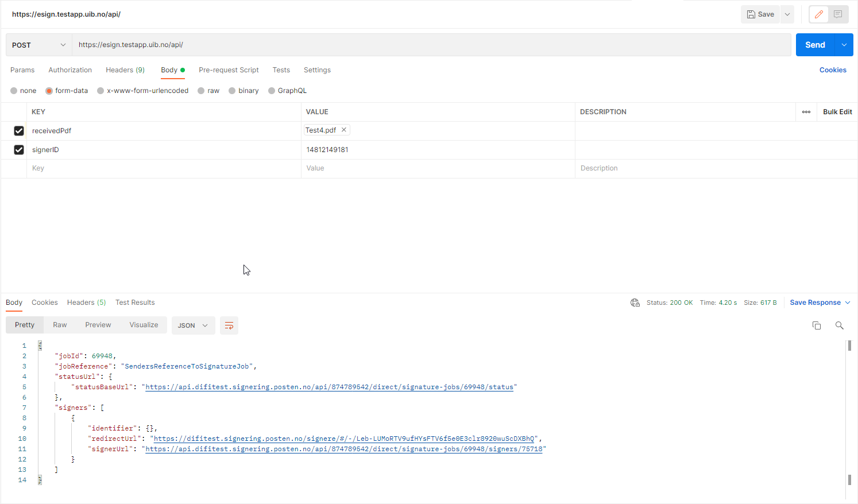Screen dimensions: 858x504
Task: Switch to the response Body tab
Action: pyautogui.click(x=14, y=303)
